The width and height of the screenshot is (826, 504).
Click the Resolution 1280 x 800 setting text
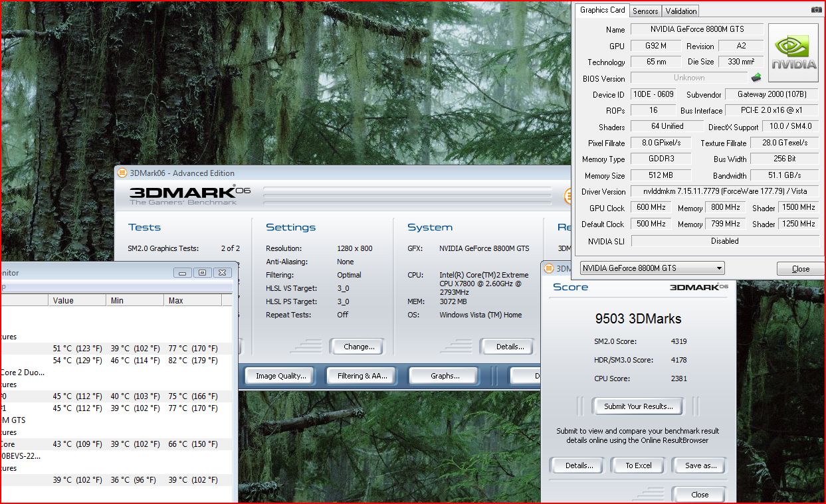pos(354,248)
